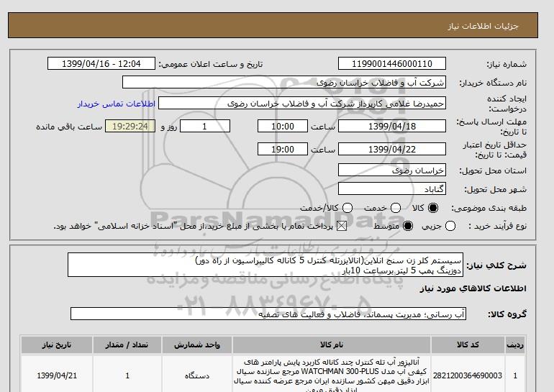Click the واحد شمارش column header

pyautogui.click(x=197, y=345)
